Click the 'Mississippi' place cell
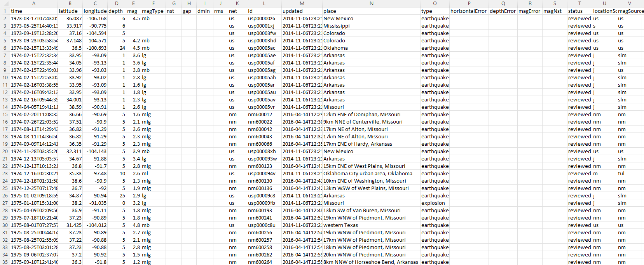Viewport: 644px width, 265px height. coord(371,26)
